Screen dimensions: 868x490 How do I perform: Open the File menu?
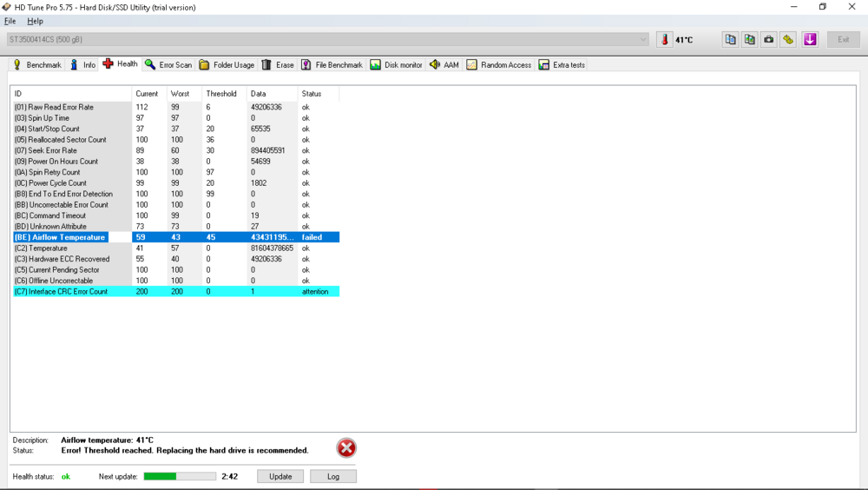pyautogui.click(x=10, y=21)
